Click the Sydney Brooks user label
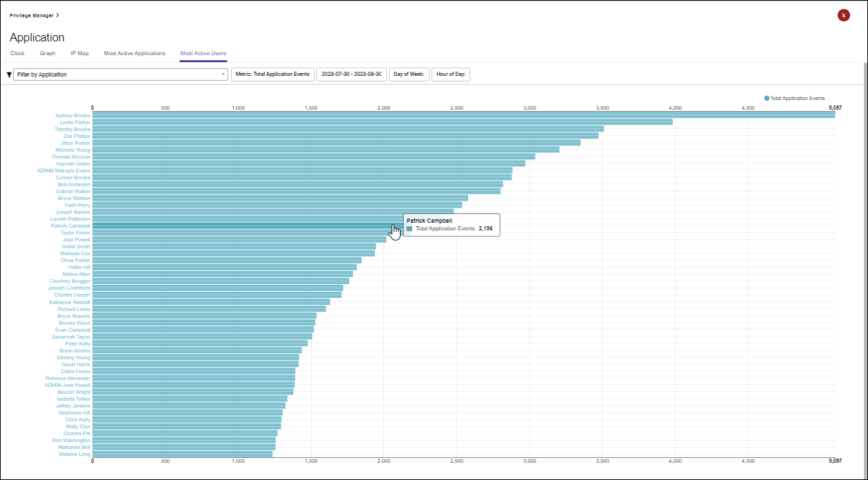Viewport: 868px width, 480px height. pos(72,115)
